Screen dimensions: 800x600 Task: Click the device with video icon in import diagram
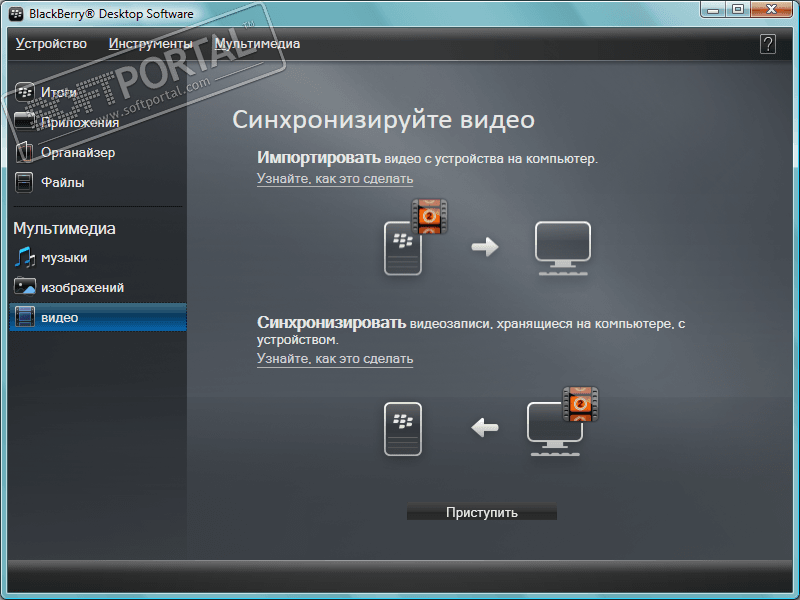416,237
